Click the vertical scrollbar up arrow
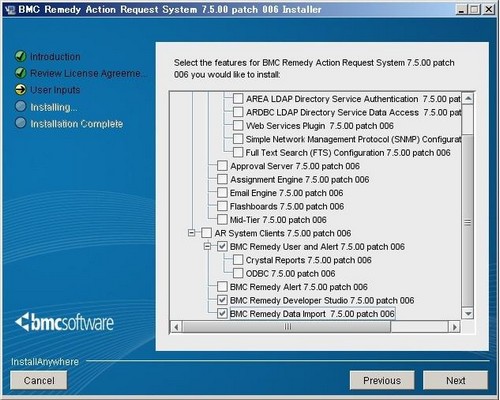Image resolution: width=500 pixels, height=400 pixels. tap(468, 98)
